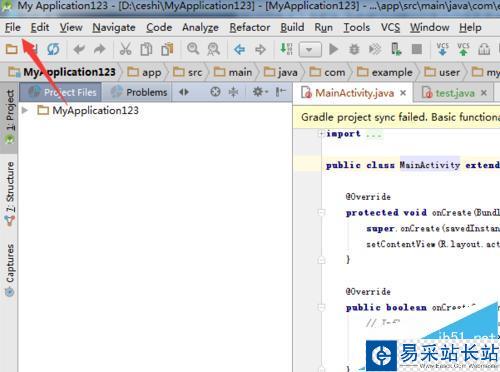Viewport: 500px width, 372px height.
Task: Click the Hide panel icon
Action: coord(281,91)
